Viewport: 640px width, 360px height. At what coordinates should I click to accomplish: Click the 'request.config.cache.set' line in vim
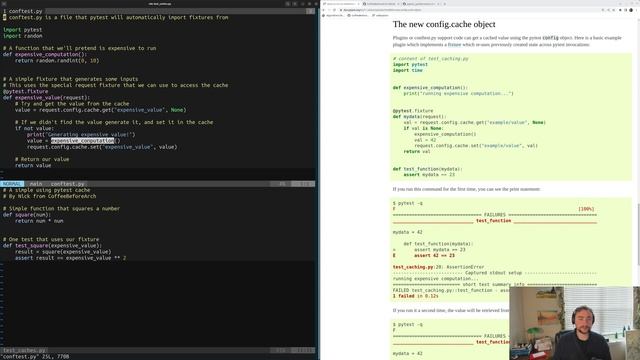[102, 147]
